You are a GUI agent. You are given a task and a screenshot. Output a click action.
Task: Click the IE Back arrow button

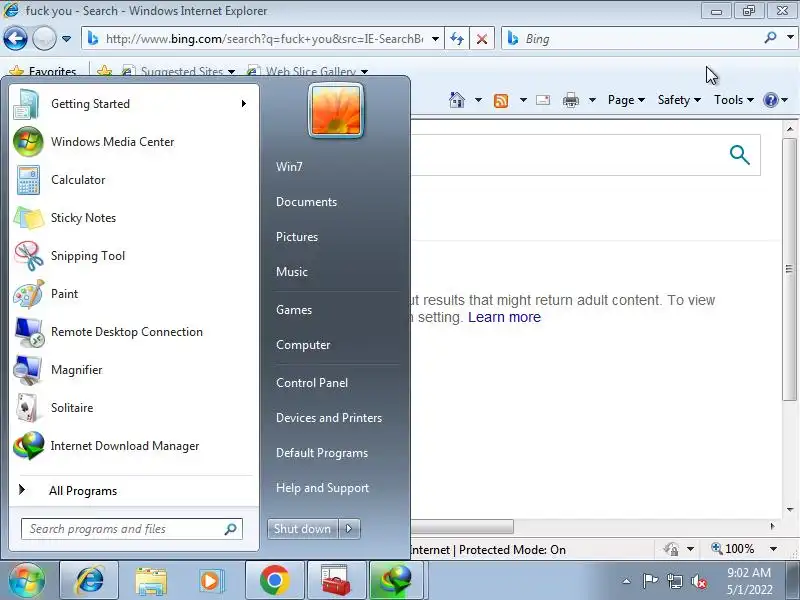pyautogui.click(x=15, y=38)
